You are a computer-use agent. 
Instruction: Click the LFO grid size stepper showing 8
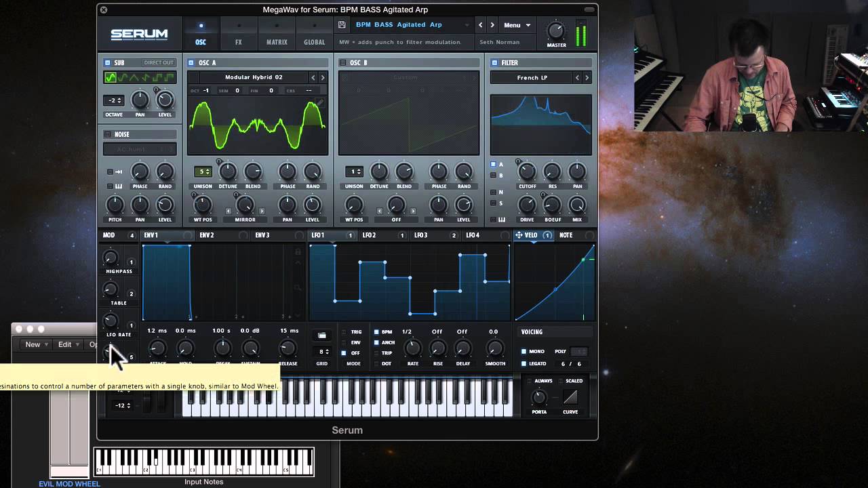[x=323, y=352]
